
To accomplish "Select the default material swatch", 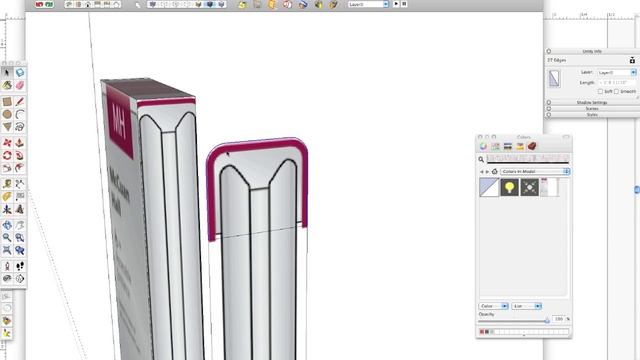I will point(489,187).
